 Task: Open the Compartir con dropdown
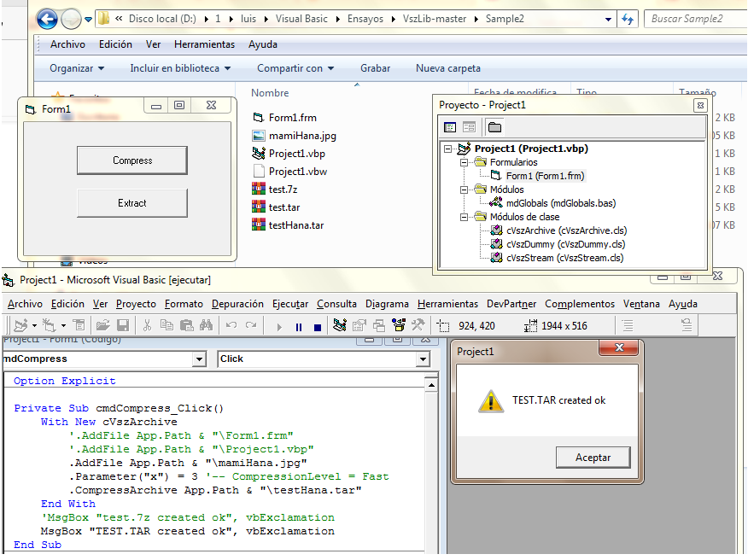pos(295,68)
